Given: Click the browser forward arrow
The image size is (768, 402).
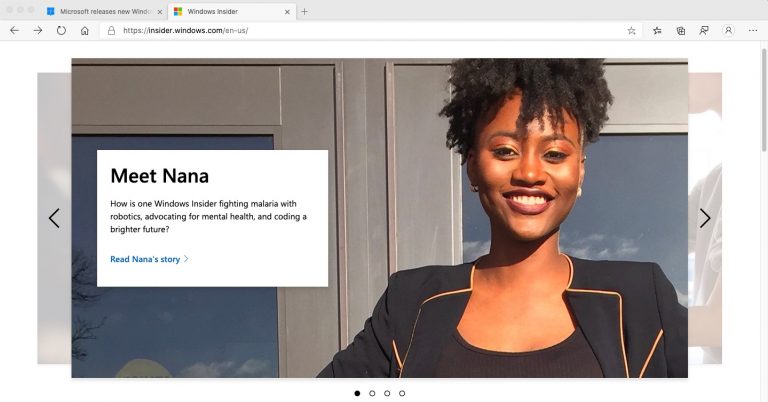Looking at the screenshot, I should pyautogui.click(x=38, y=30).
